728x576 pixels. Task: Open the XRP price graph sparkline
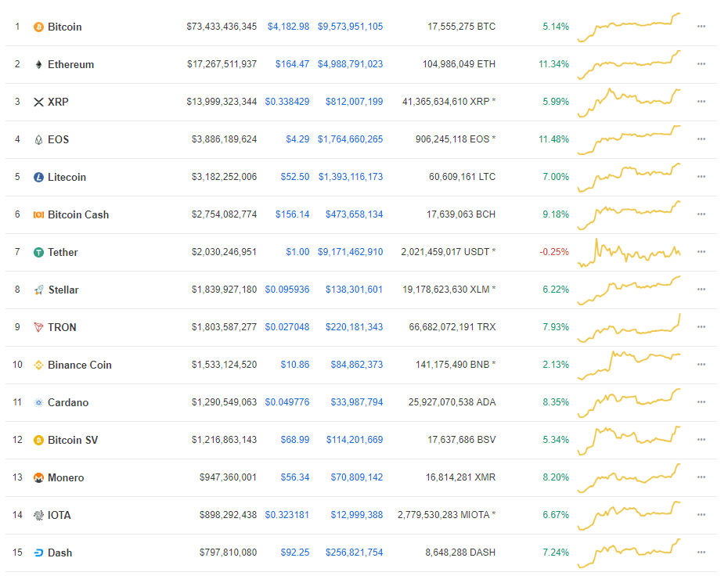pos(629,102)
